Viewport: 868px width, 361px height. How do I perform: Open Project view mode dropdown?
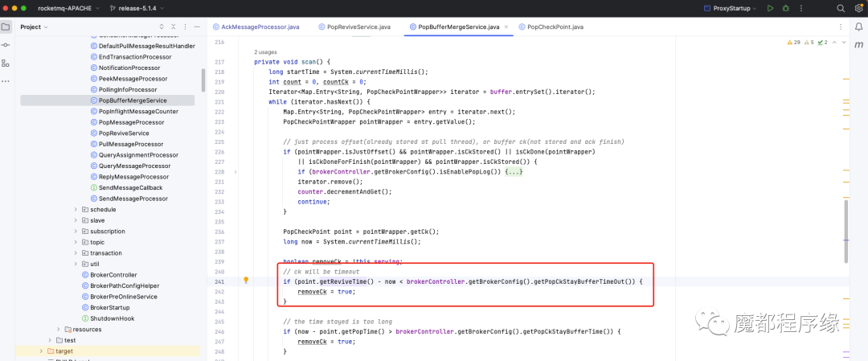[35, 27]
